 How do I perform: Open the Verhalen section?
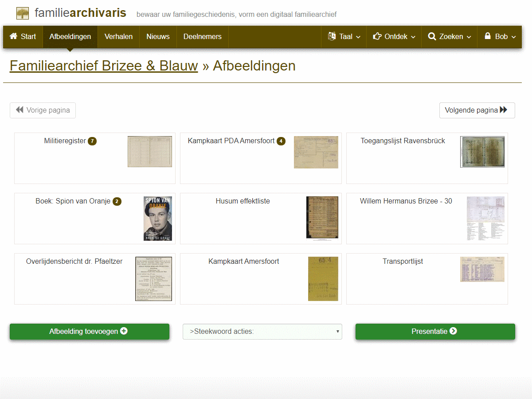point(118,36)
